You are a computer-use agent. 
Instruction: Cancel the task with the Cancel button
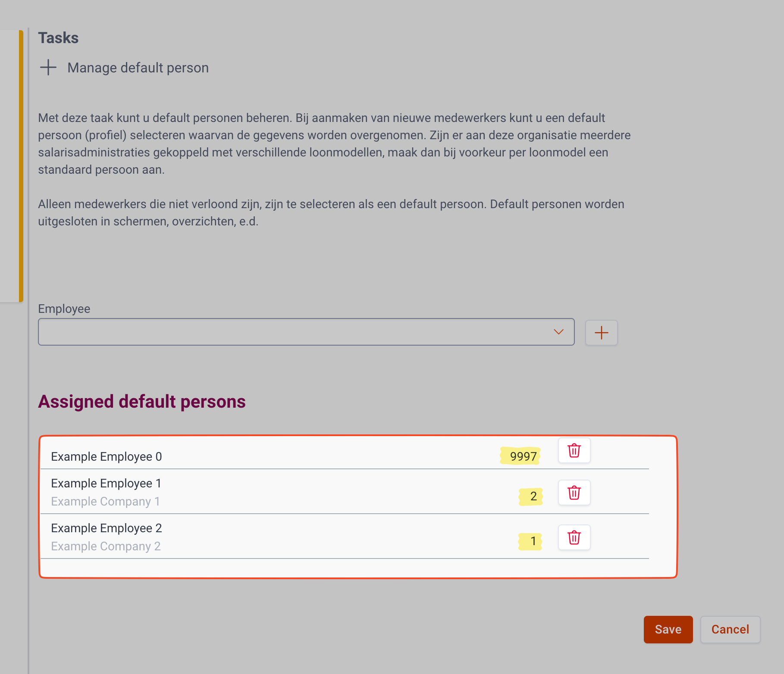730,630
